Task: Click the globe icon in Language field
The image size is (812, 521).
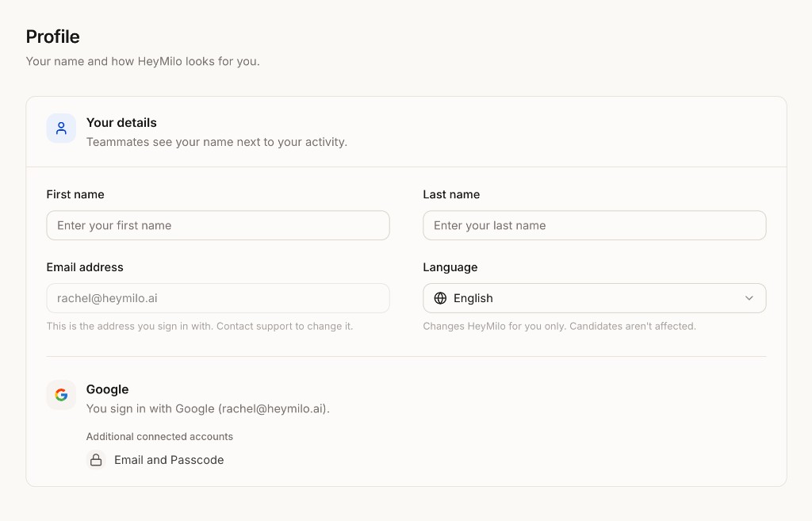Action: (440, 298)
